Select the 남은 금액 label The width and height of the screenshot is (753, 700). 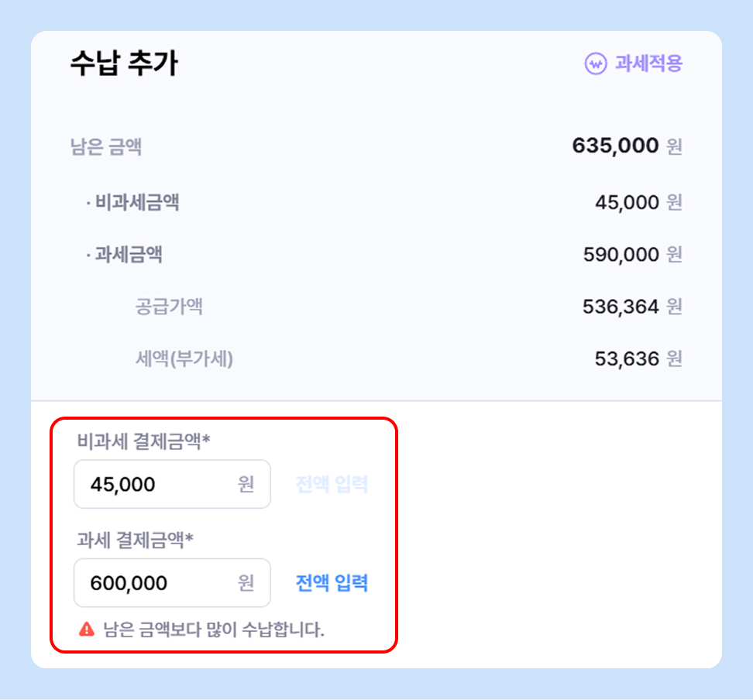point(106,146)
